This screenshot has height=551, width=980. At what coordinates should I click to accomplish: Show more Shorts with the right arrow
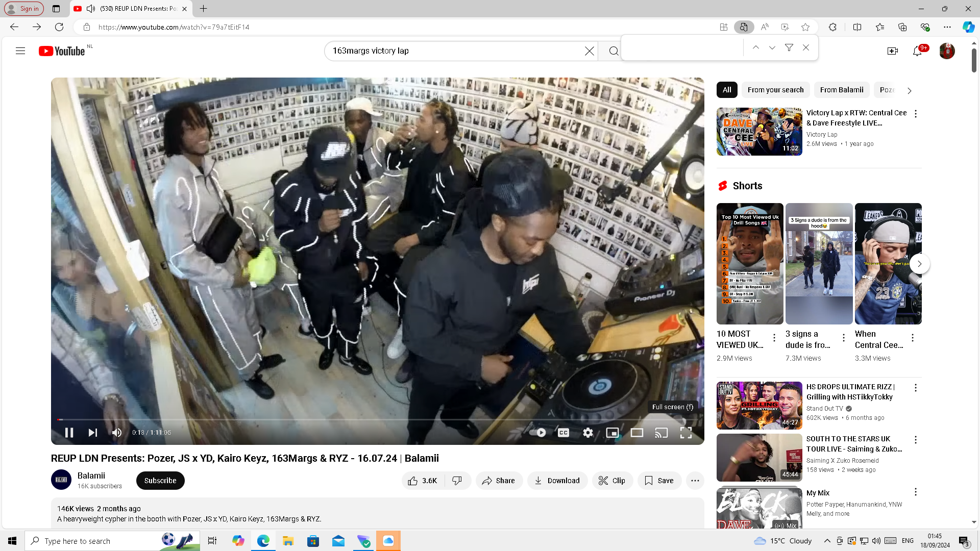click(x=919, y=264)
